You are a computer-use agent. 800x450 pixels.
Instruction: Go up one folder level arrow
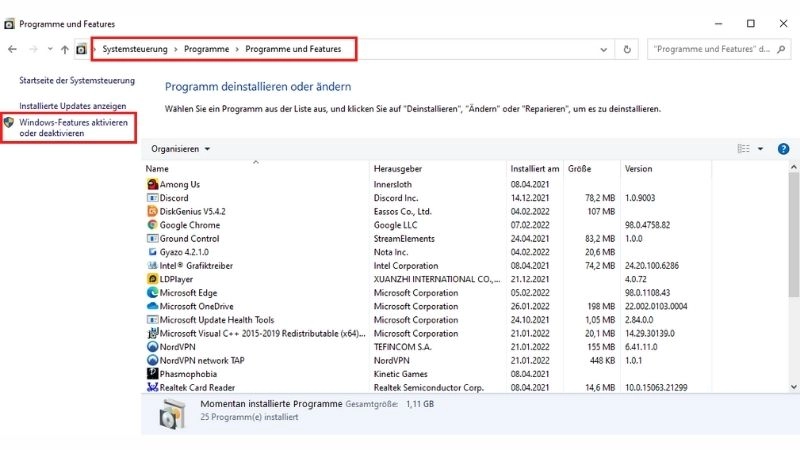[x=65, y=49]
